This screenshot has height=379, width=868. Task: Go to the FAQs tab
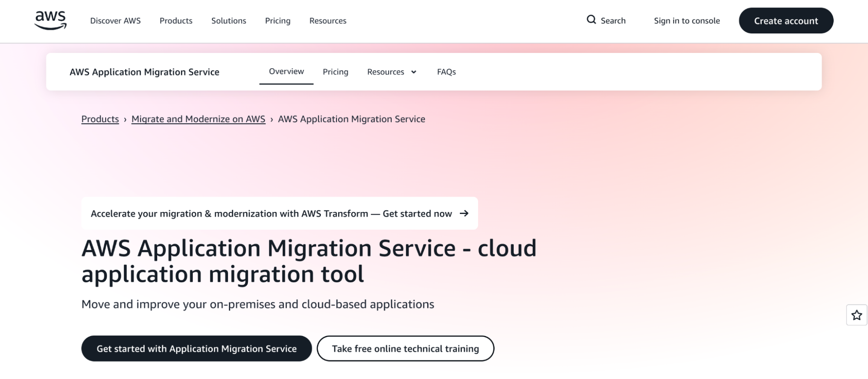[x=446, y=72]
